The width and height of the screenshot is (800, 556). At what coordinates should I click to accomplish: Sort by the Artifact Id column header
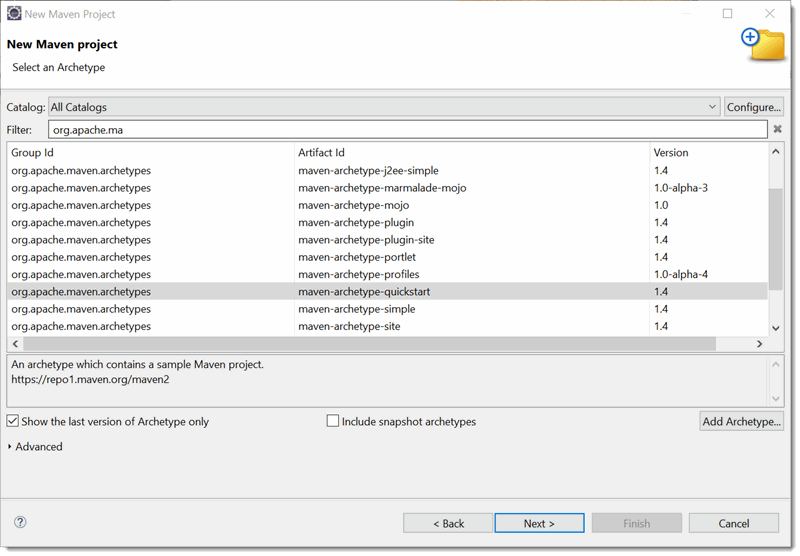pyautogui.click(x=472, y=153)
